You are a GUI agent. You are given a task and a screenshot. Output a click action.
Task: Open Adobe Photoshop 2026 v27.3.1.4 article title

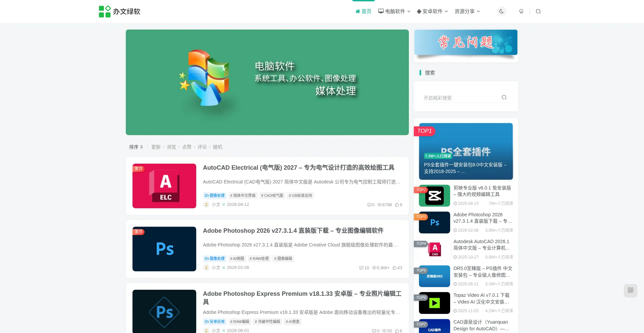coord(293,231)
